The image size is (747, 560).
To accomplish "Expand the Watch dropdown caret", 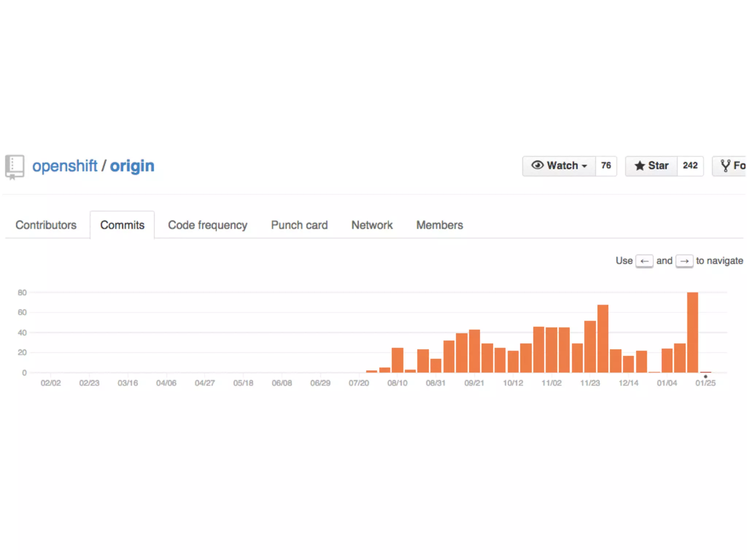I will (585, 166).
